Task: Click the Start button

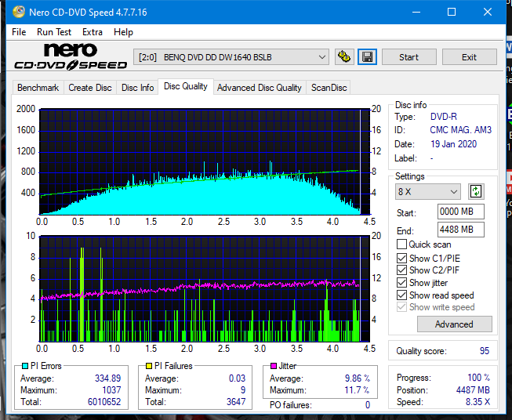Action: [409, 57]
